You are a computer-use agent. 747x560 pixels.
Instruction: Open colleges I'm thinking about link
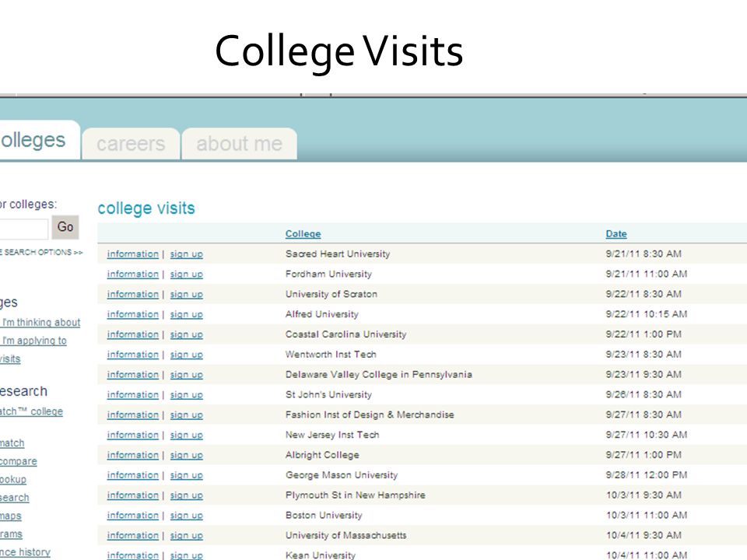41,322
